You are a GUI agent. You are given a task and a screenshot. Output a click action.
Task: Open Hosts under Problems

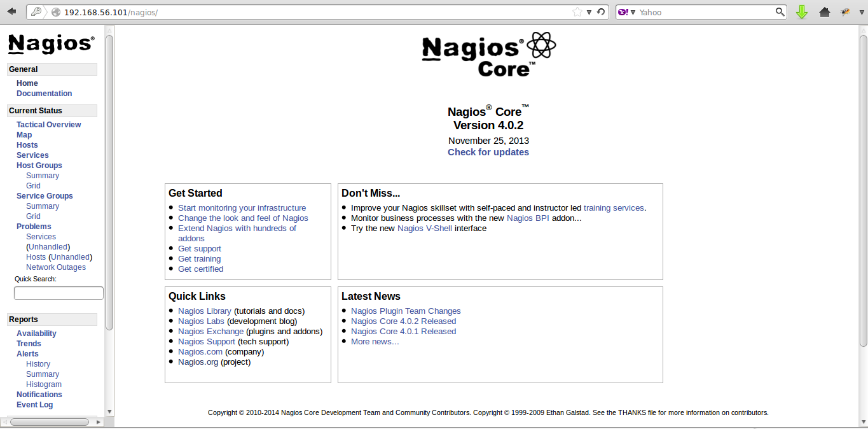36,257
